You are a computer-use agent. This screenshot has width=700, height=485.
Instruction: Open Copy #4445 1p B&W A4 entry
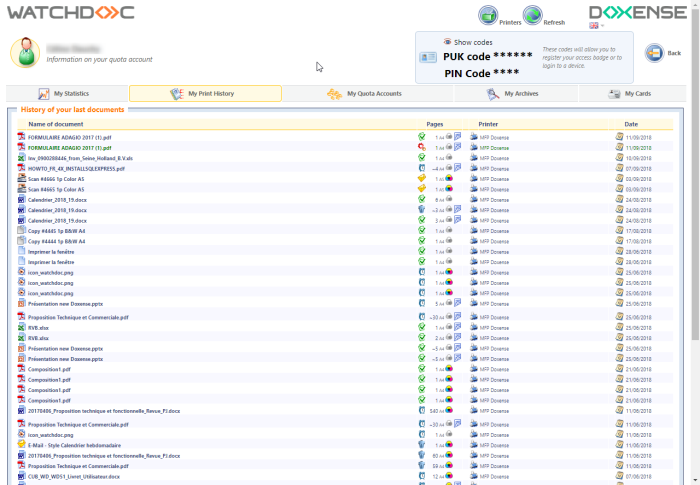click(56, 231)
